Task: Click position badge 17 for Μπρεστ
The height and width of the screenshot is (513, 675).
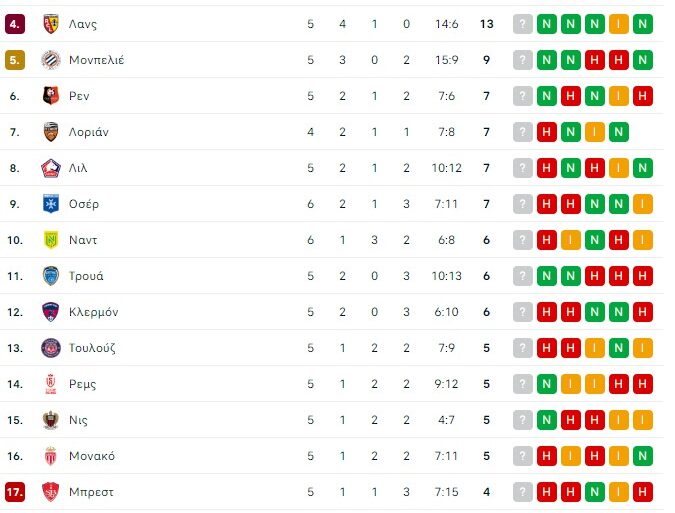Action: pos(14,492)
